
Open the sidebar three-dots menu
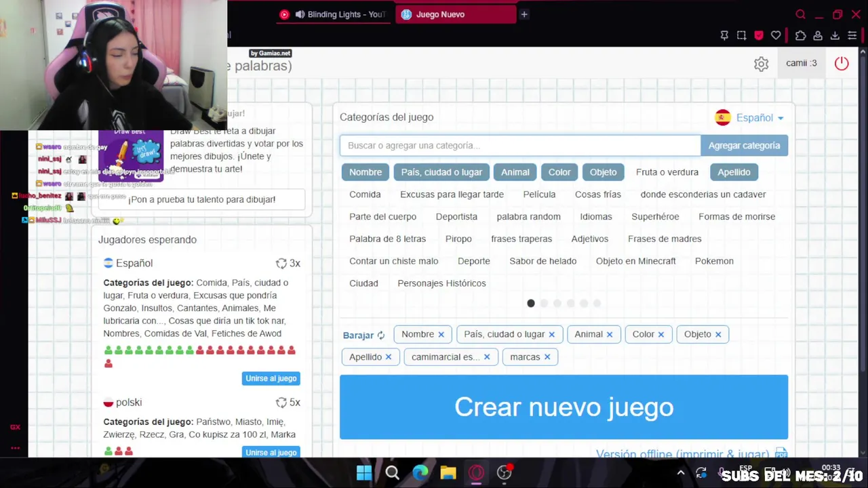point(15,447)
